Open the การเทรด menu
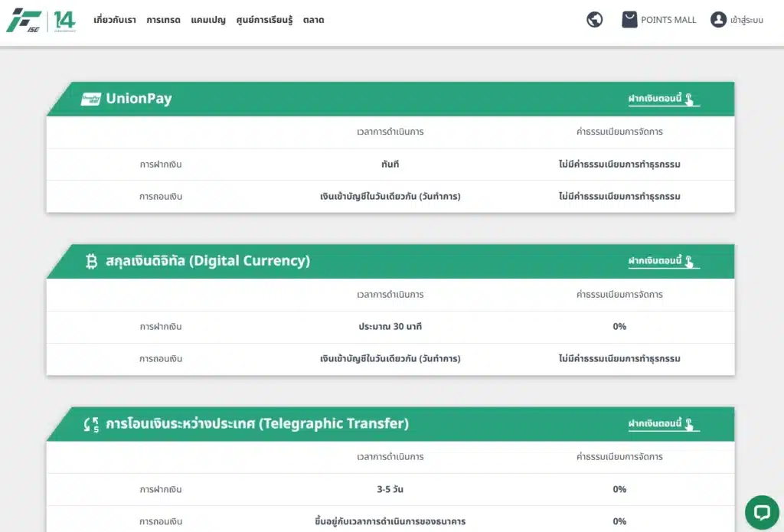This screenshot has height=532, width=784. pyautogui.click(x=163, y=21)
